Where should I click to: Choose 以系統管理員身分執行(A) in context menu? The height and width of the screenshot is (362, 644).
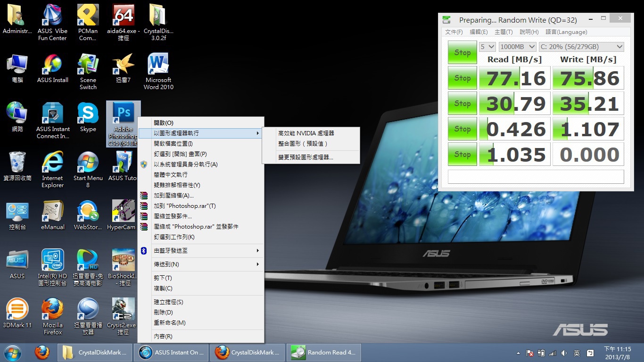(186, 165)
